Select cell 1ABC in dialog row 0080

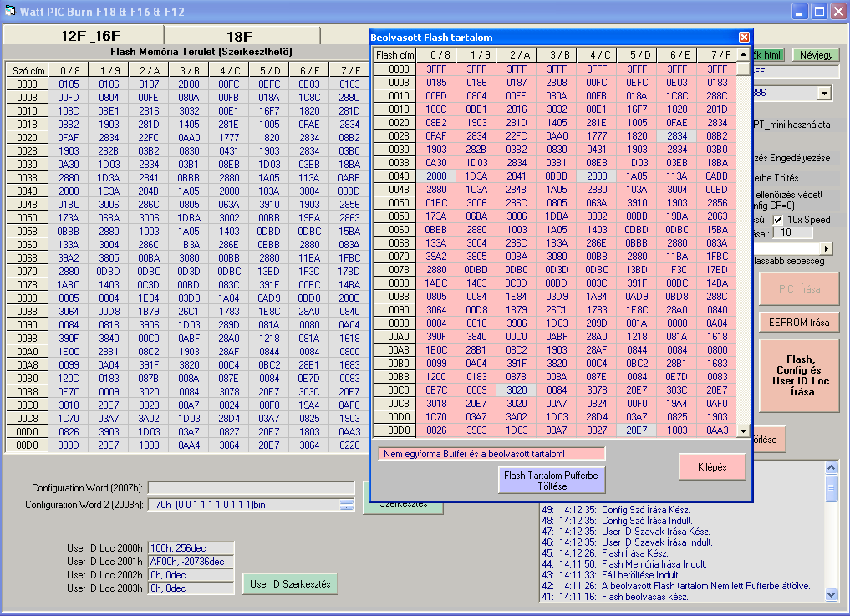[437, 283]
